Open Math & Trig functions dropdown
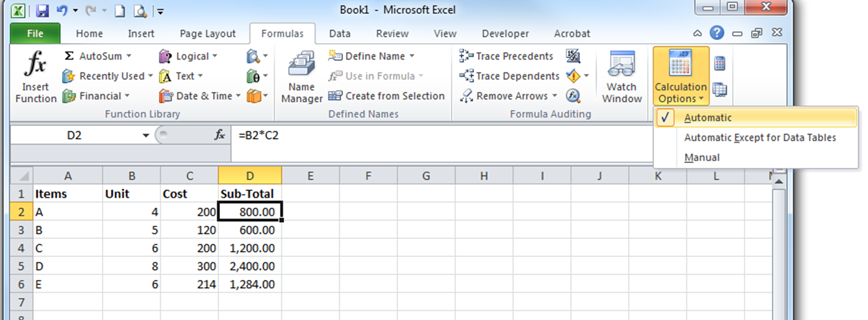The width and height of the screenshot is (868, 320). click(257, 76)
